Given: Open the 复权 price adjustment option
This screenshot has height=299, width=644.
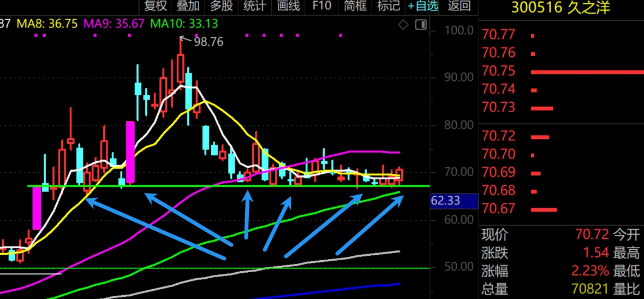Looking at the screenshot, I should [155, 7].
